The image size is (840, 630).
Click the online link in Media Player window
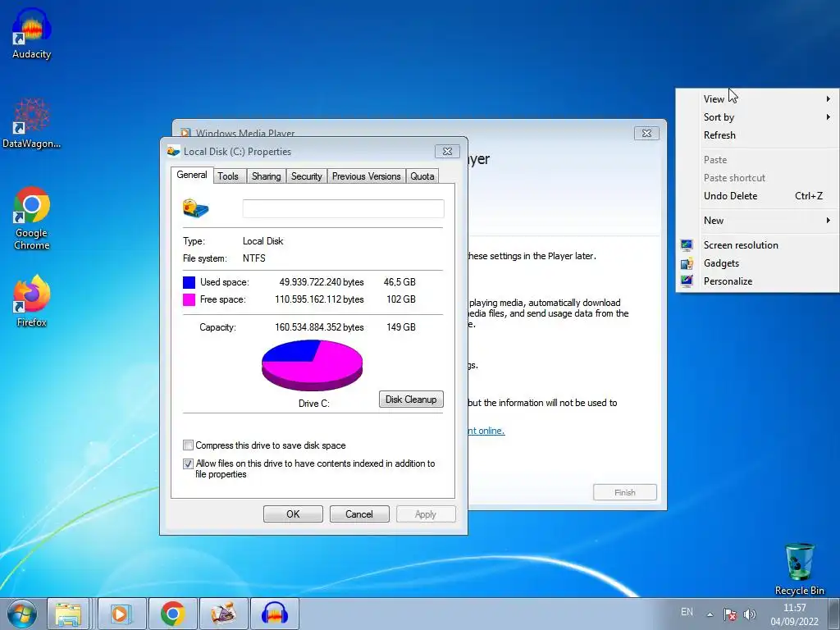[x=486, y=431]
